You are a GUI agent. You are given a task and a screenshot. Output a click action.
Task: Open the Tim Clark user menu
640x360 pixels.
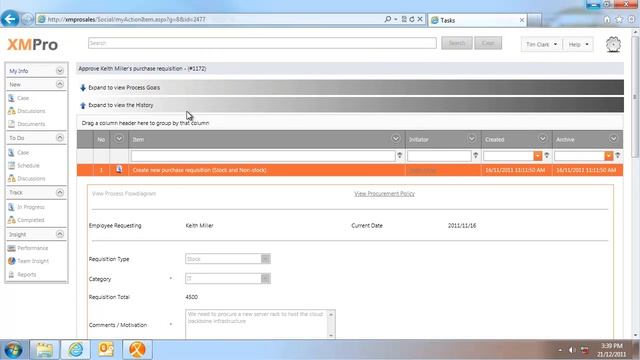[541, 44]
